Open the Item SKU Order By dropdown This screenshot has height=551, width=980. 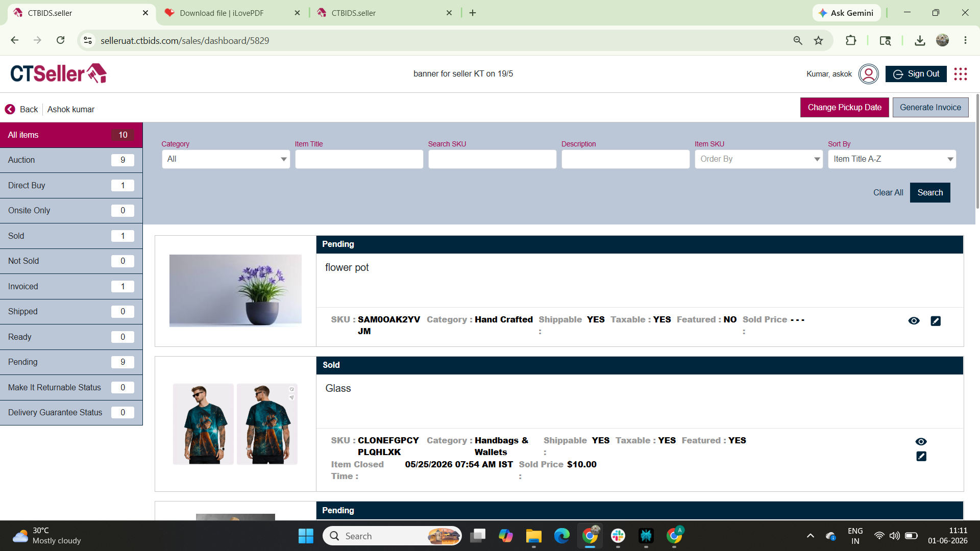758,159
